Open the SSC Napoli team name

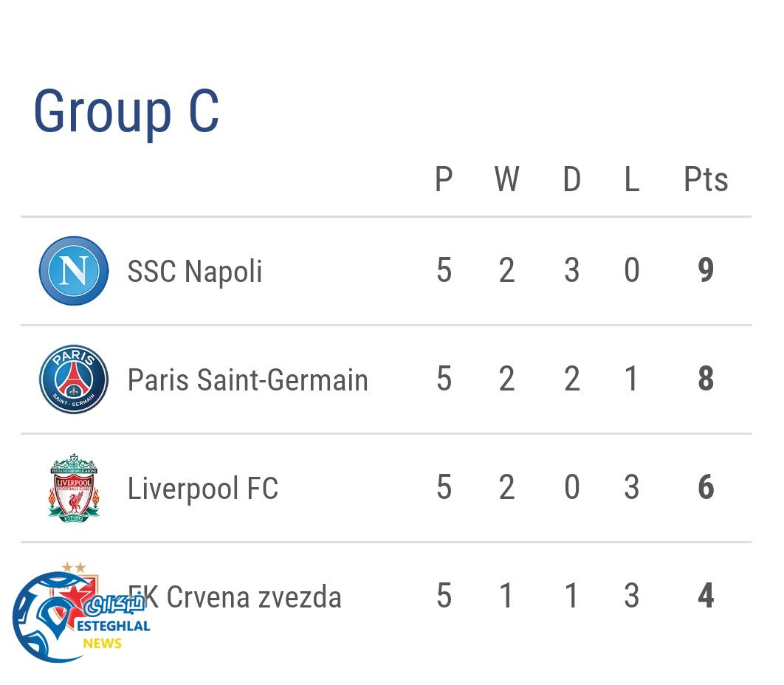click(195, 272)
